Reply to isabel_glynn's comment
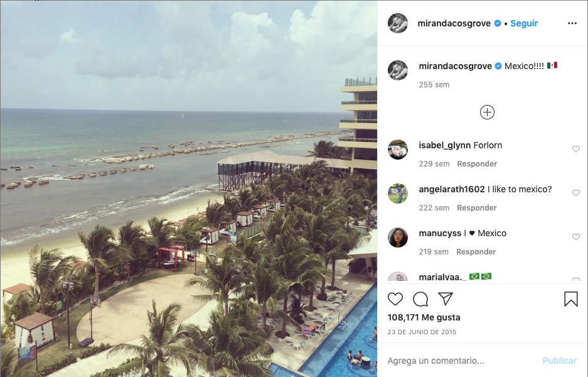 (477, 164)
